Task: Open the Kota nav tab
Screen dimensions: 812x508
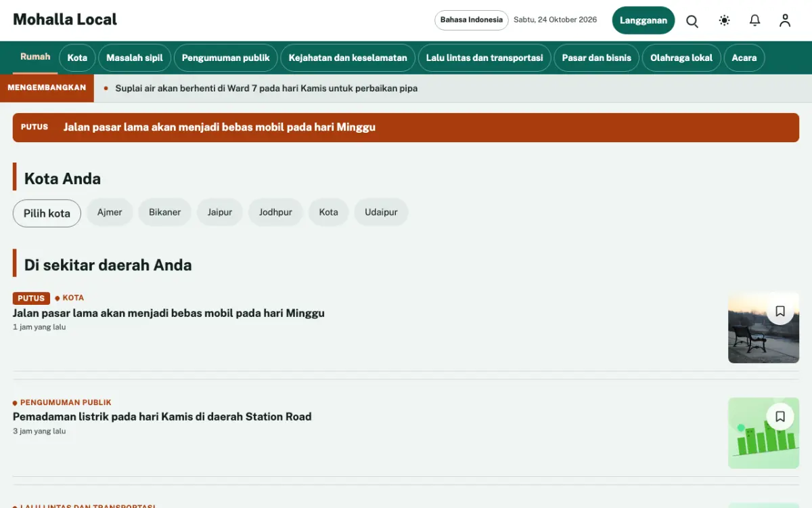Action: click(x=77, y=58)
